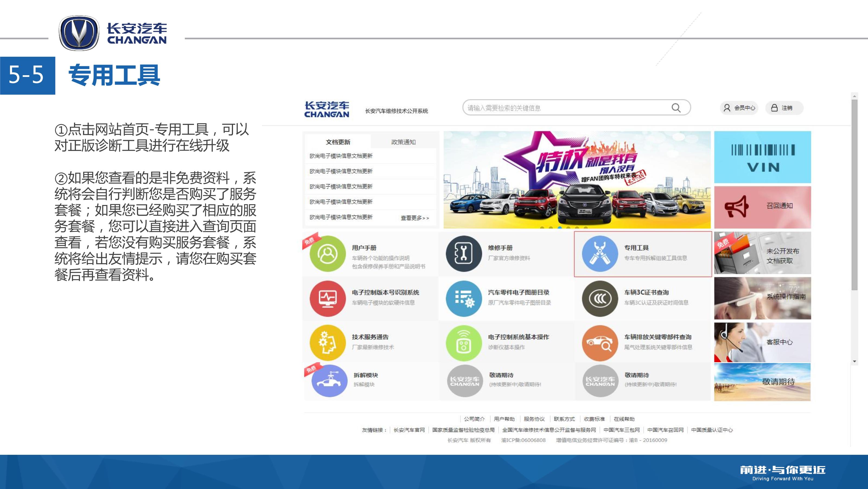This screenshot has height=489, width=868.
Task: Click the search magnifier icon
Action: [x=676, y=108]
